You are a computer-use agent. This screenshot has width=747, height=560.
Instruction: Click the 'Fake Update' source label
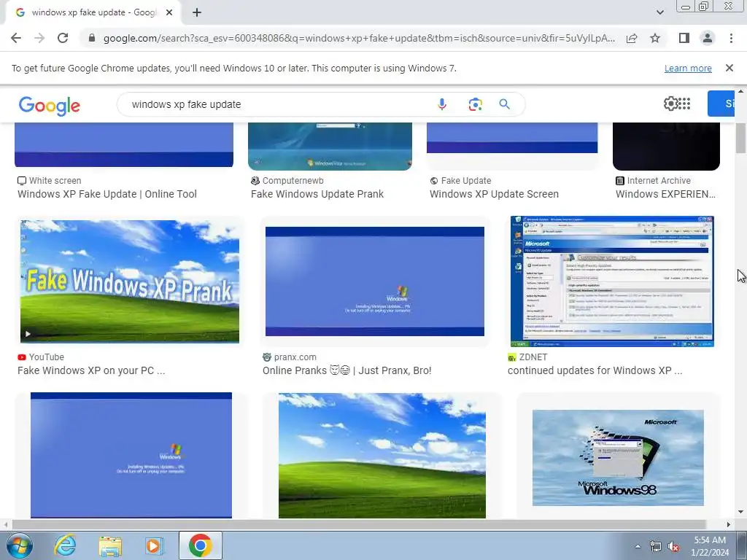466,181
